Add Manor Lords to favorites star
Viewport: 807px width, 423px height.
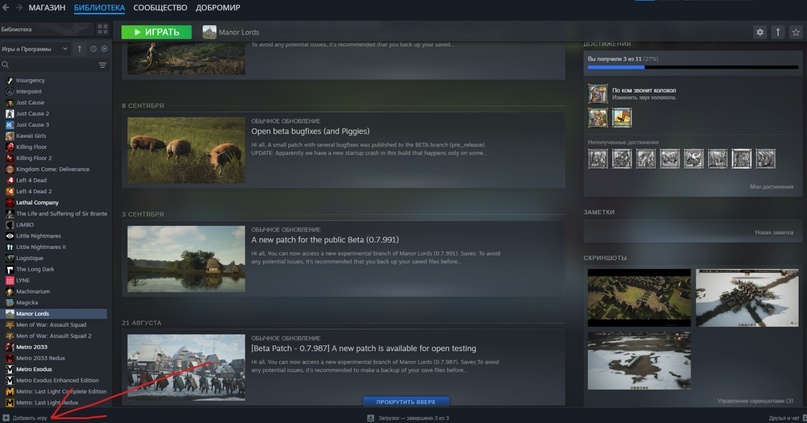point(796,32)
